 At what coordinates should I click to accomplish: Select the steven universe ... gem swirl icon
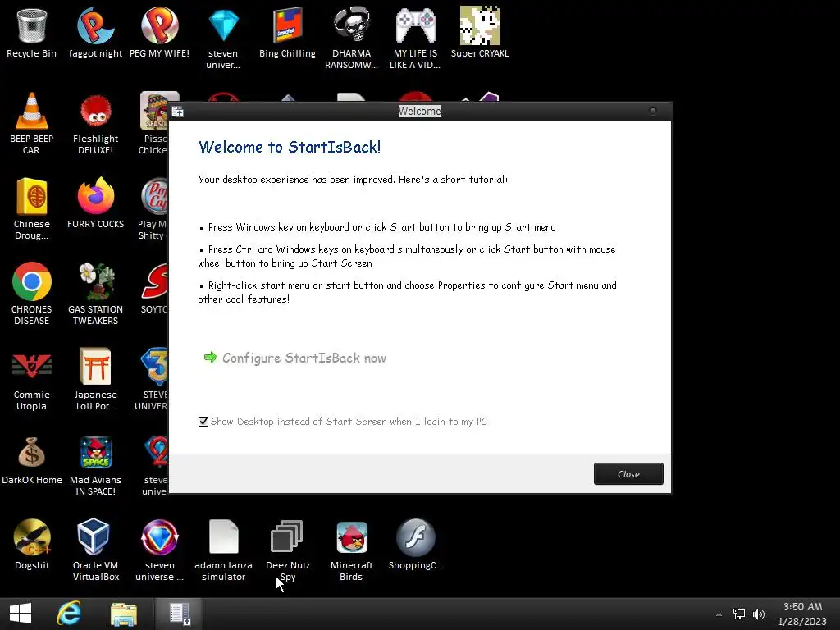[x=159, y=550]
